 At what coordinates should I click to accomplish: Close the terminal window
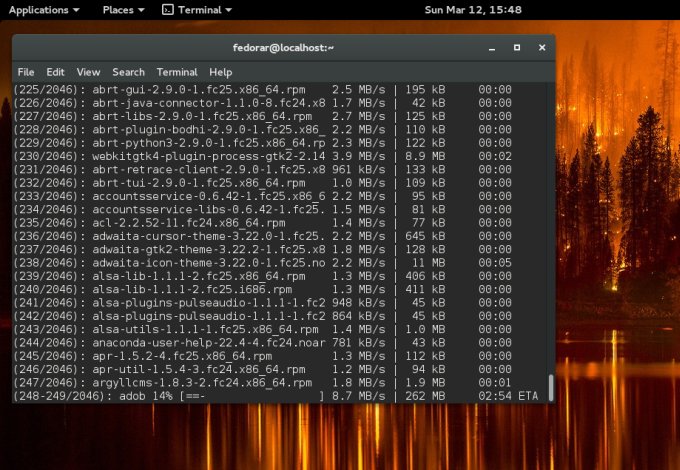point(542,47)
